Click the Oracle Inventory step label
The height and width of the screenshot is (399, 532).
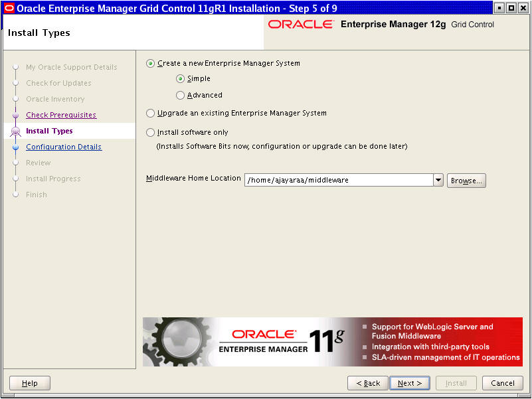click(x=55, y=99)
